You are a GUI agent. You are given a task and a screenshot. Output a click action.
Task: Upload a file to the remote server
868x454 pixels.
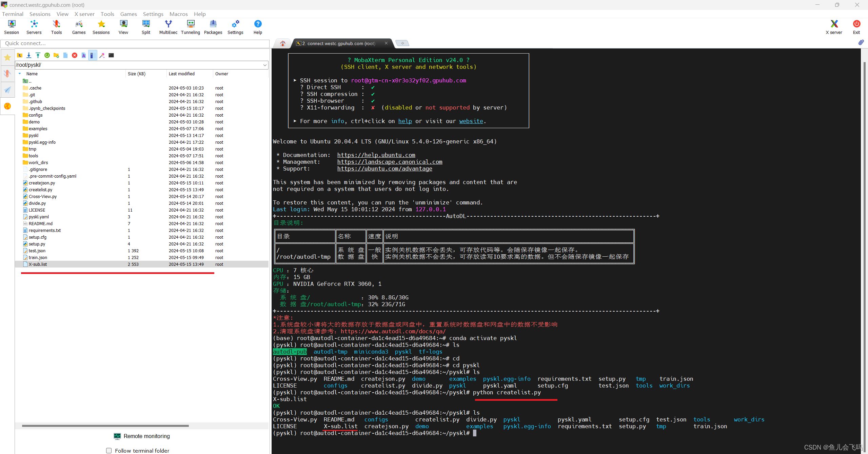(38, 55)
